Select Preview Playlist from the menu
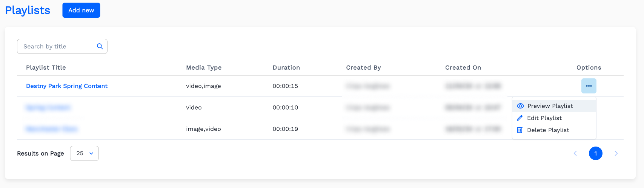The width and height of the screenshot is (644, 188). click(550, 106)
